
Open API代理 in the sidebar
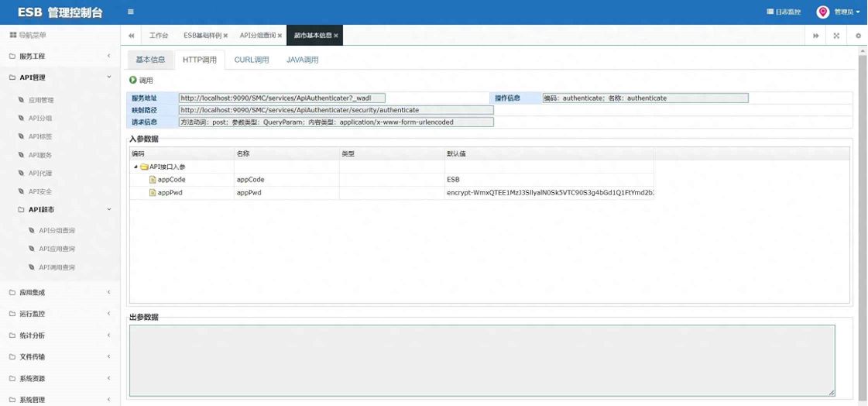coord(39,174)
